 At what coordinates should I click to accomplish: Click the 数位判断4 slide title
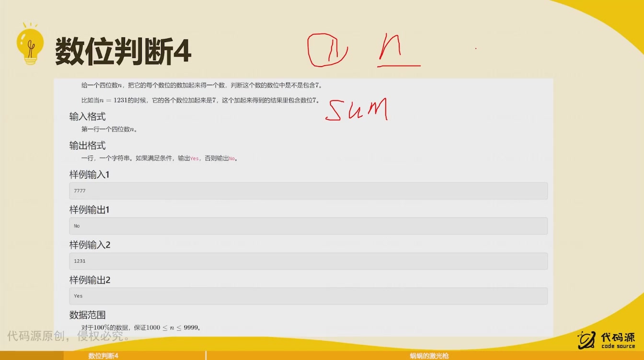[x=123, y=52]
